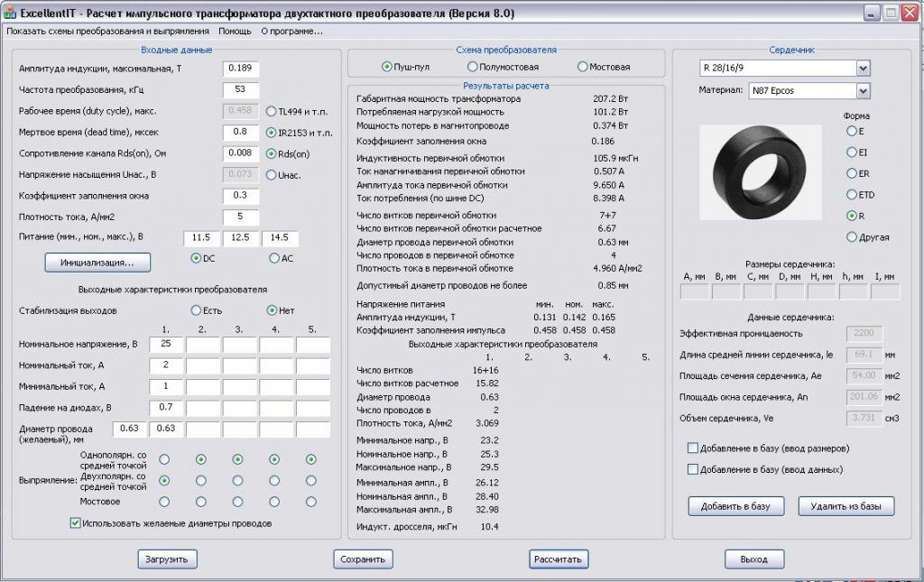
Task: Click the Сохранить button
Action: (x=363, y=559)
